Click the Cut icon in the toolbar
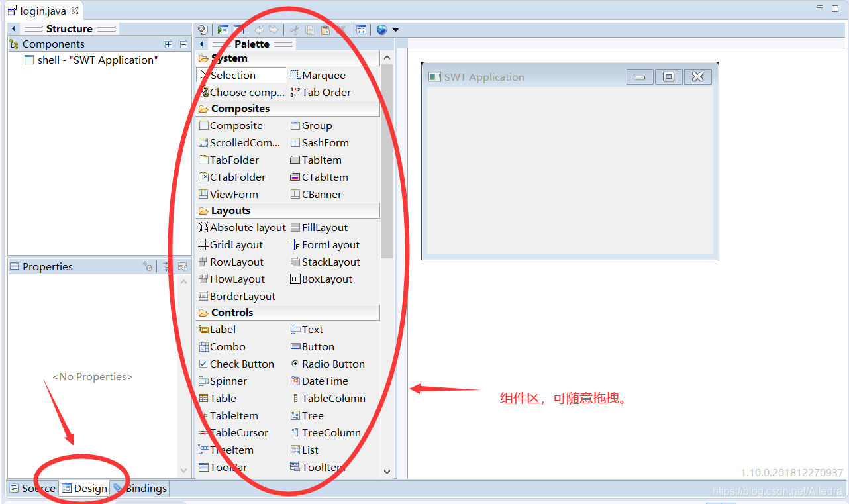The image size is (849, 504). [x=294, y=29]
